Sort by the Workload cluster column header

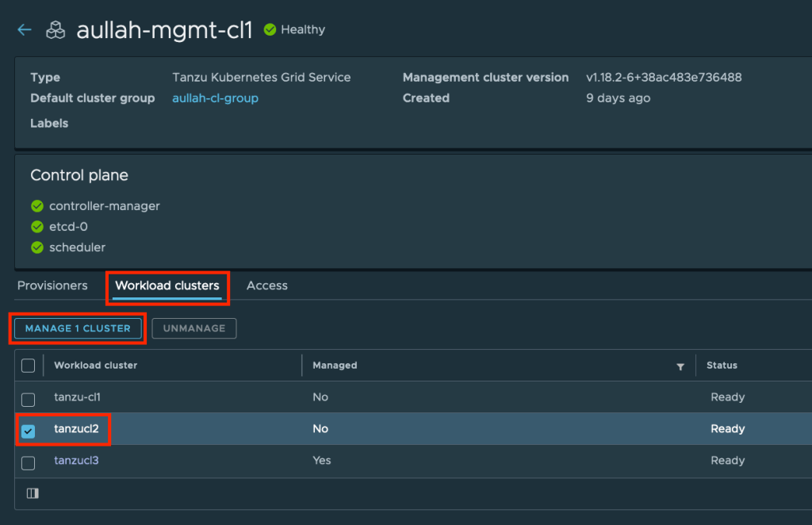[x=95, y=366]
